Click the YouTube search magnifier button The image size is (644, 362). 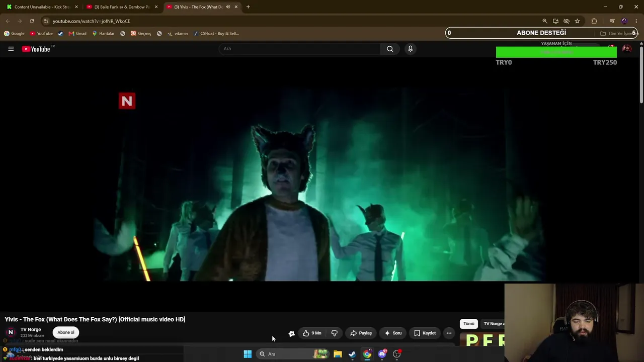pos(390,49)
